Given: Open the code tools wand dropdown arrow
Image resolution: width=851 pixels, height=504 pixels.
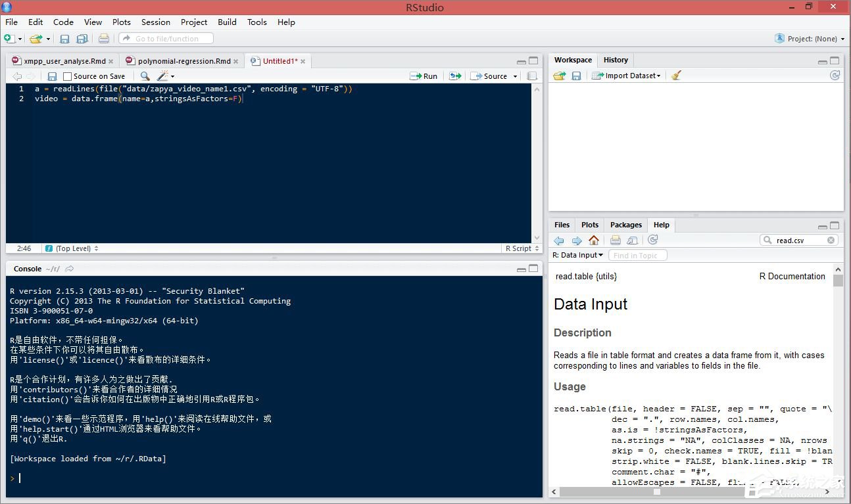Looking at the screenshot, I should (x=172, y=77).
